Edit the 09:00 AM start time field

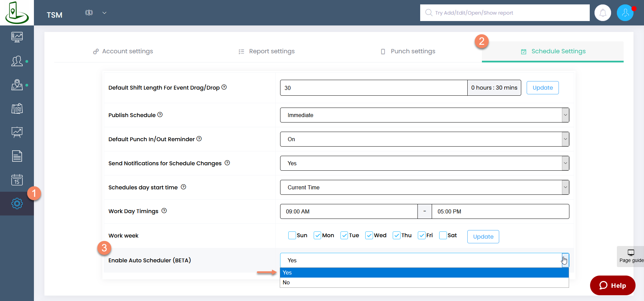(349, 211)
